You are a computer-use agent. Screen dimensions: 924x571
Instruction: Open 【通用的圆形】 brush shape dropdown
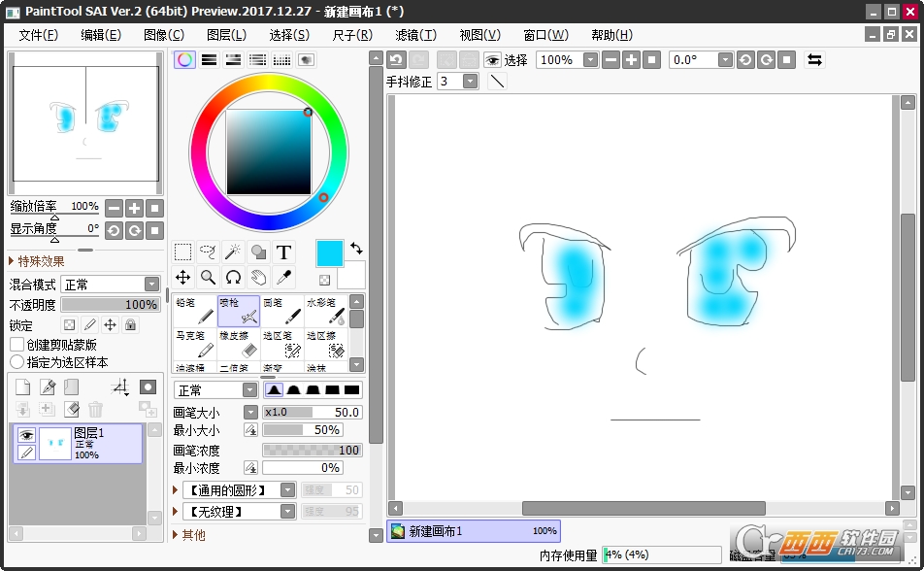[287, 490]
